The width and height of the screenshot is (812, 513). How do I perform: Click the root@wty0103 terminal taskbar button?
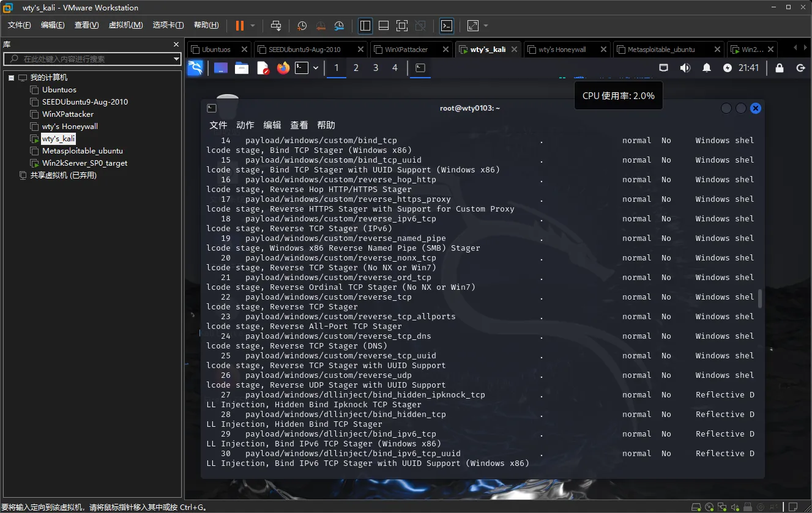click(x=420, y=68)
